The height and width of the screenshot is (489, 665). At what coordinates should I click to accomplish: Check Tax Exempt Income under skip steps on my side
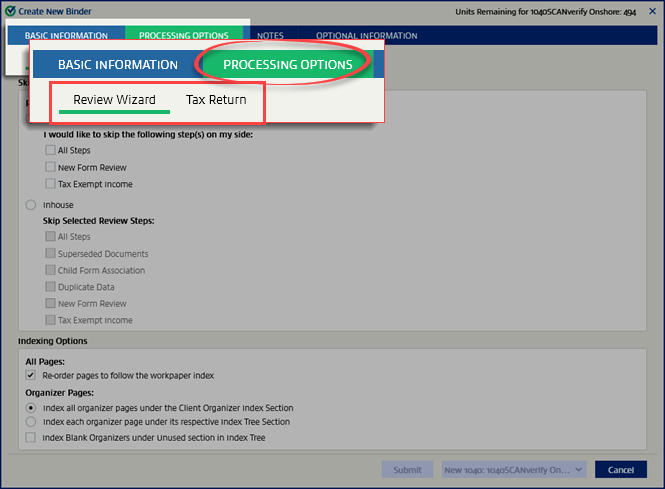(50, 184)
